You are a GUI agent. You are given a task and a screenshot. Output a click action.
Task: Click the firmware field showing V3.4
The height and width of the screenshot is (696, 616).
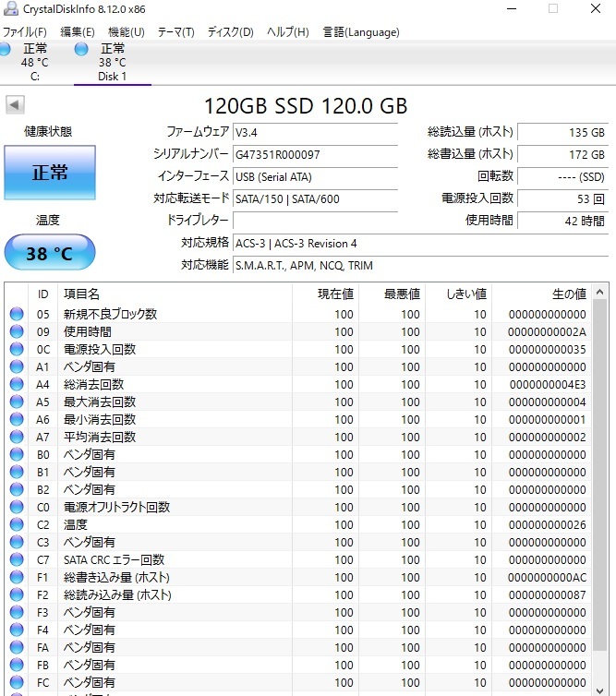314,132
